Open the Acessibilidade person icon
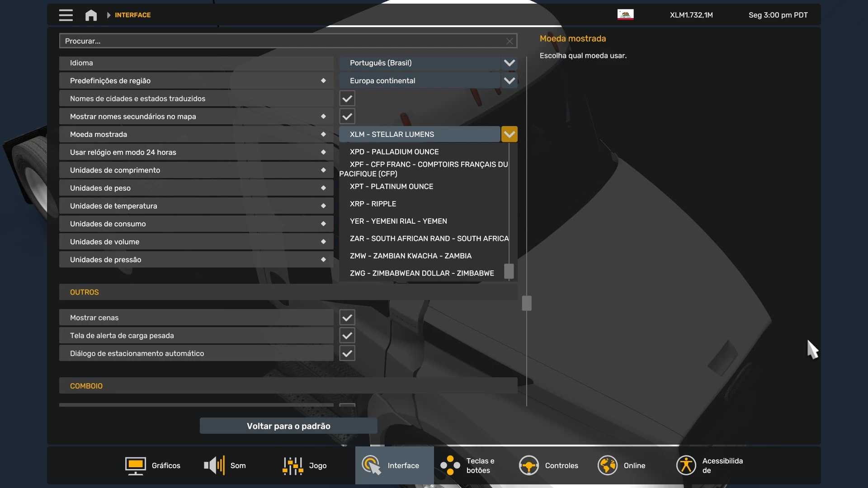The width and height of the screenshot is (868, 488). [x=686, y=465]
